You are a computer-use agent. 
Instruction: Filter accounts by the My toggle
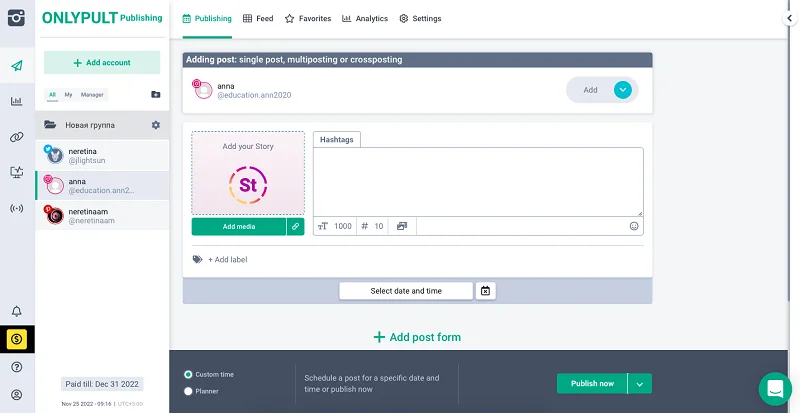[68, 94]
